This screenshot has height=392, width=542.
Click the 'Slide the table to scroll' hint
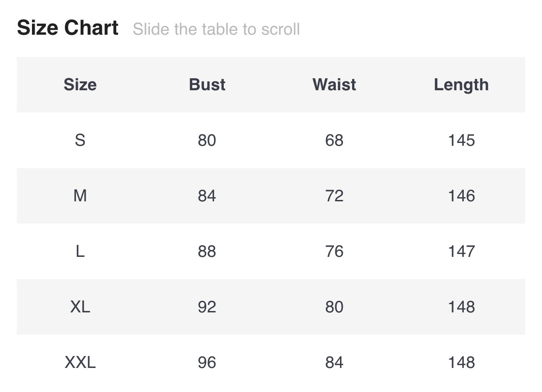point(216,30)
